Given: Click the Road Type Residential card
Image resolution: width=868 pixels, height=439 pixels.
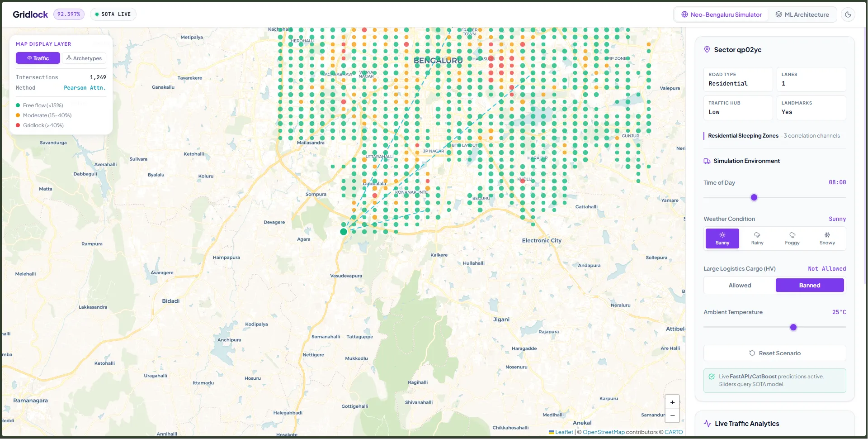Looking at the screenshot, I should 738,80.
